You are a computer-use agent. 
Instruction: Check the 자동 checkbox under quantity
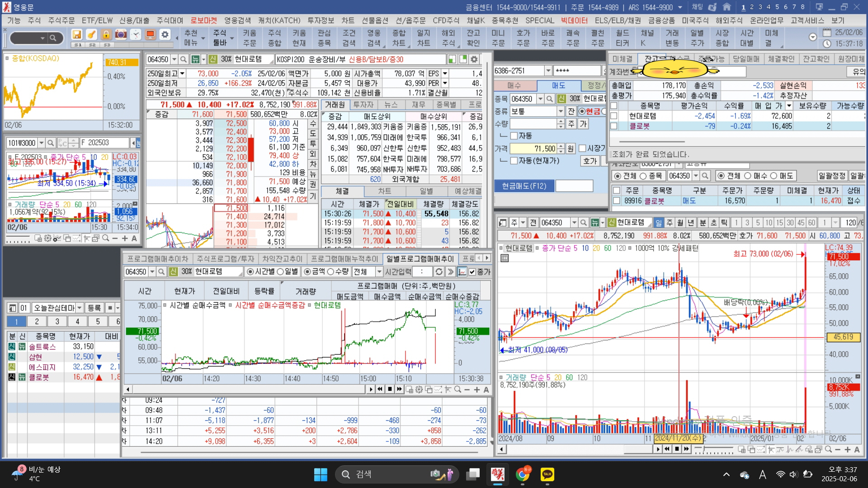[514, 136]
